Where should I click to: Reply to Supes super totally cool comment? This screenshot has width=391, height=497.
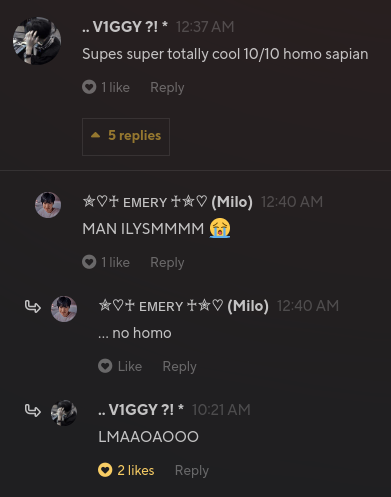[167, 88]
